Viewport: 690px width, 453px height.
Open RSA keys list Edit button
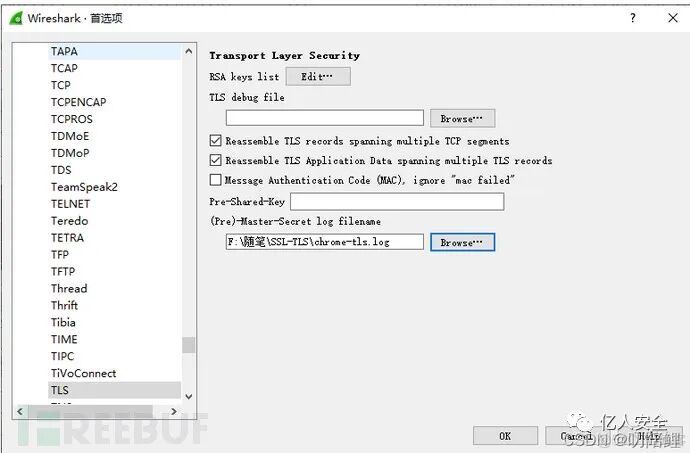coord(318,77)
